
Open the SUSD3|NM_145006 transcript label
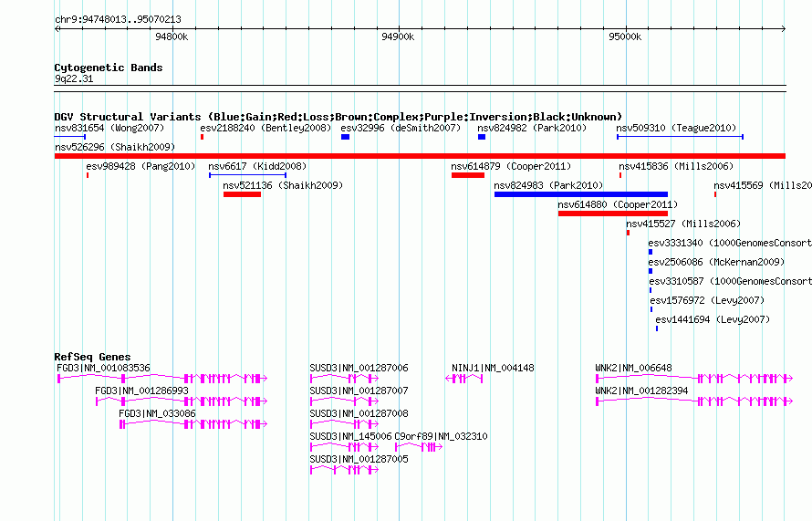(350, 436)
